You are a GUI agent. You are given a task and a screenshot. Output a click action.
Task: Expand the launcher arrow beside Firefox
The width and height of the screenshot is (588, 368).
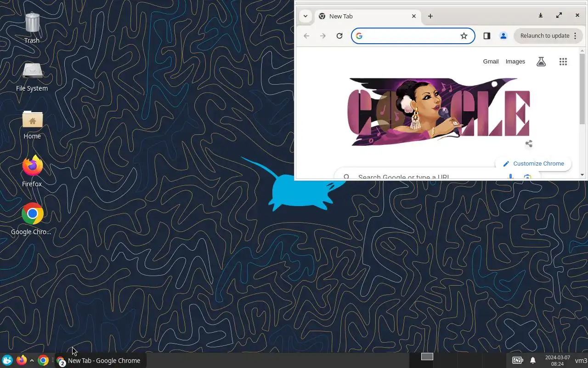click(x=32, y=360)
